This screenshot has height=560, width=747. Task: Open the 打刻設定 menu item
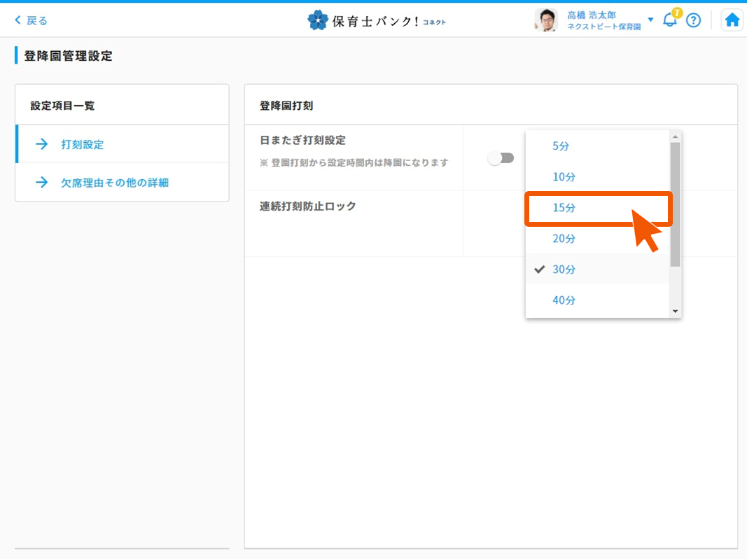click(x=83, y=145)
